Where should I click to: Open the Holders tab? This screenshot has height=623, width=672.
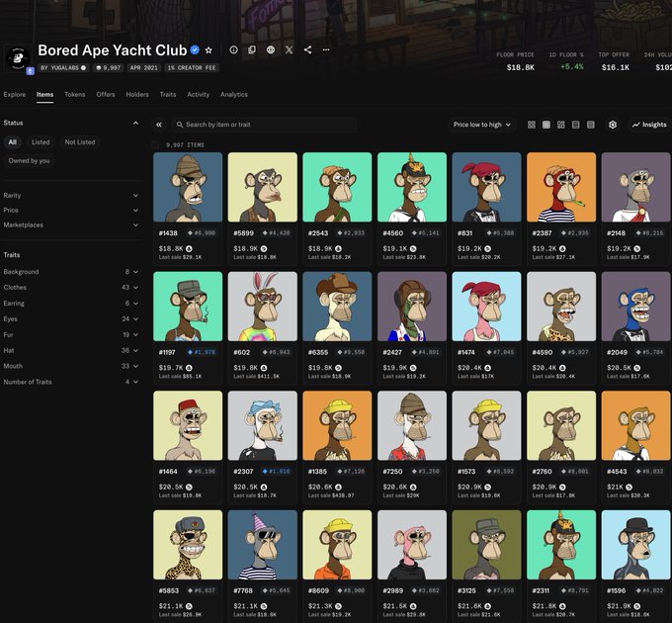tap(137, 94)
